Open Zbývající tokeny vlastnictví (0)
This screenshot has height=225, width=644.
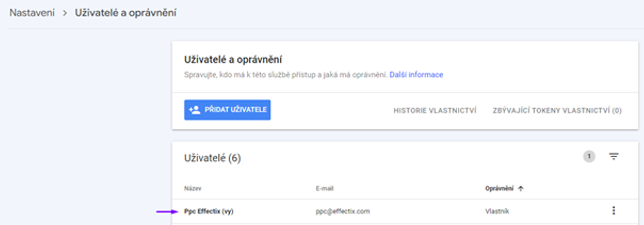557,111
